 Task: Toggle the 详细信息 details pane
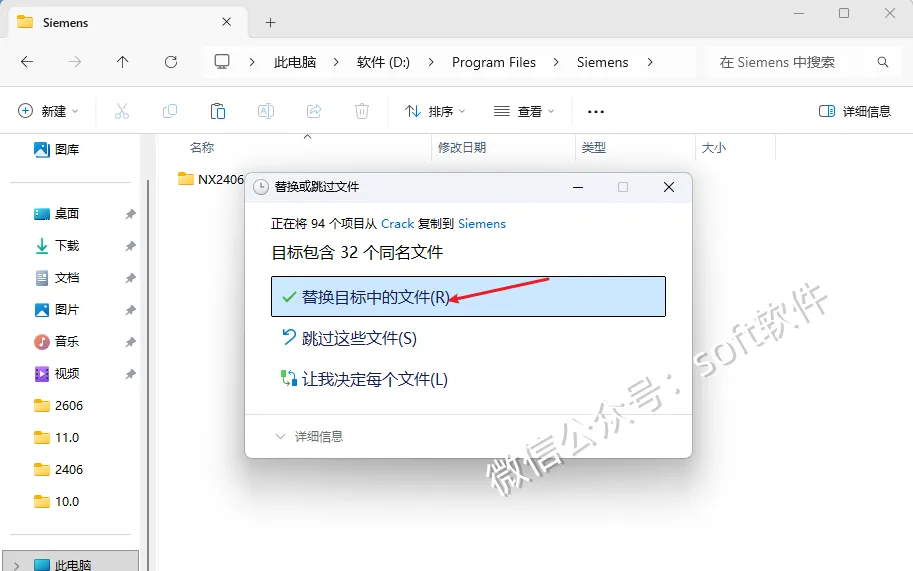[x=855, y=111]
